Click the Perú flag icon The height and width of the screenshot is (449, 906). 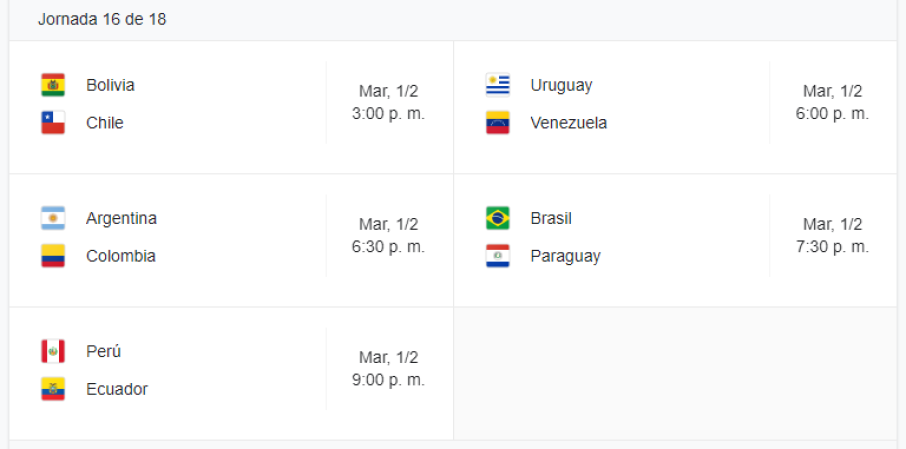(53, 351)
